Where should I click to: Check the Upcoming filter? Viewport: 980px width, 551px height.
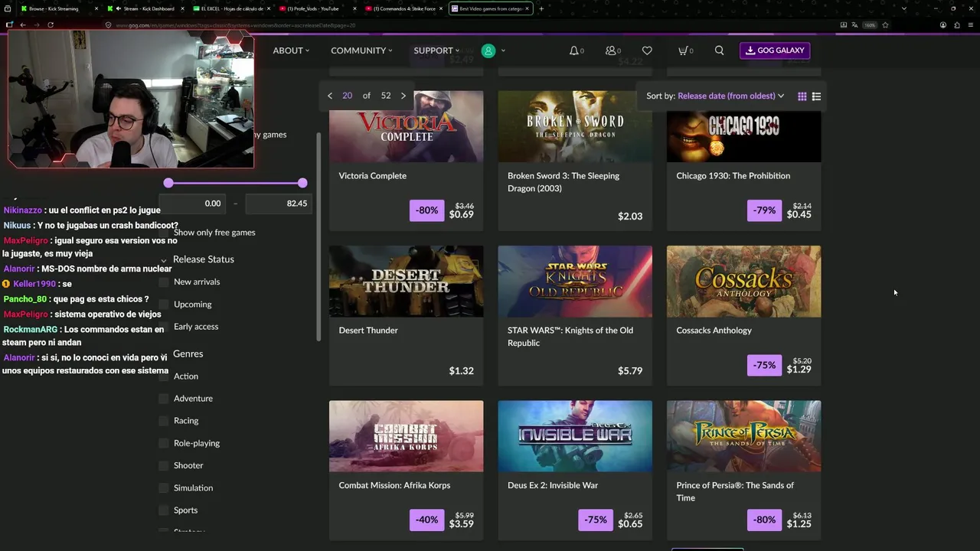(x=163, y=305)
